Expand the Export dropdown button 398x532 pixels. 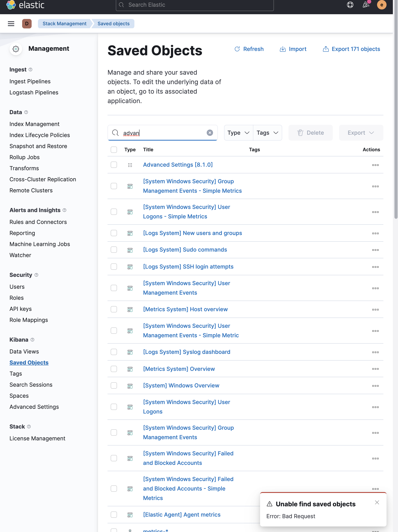pyautogui.click(x=361, y=133)
